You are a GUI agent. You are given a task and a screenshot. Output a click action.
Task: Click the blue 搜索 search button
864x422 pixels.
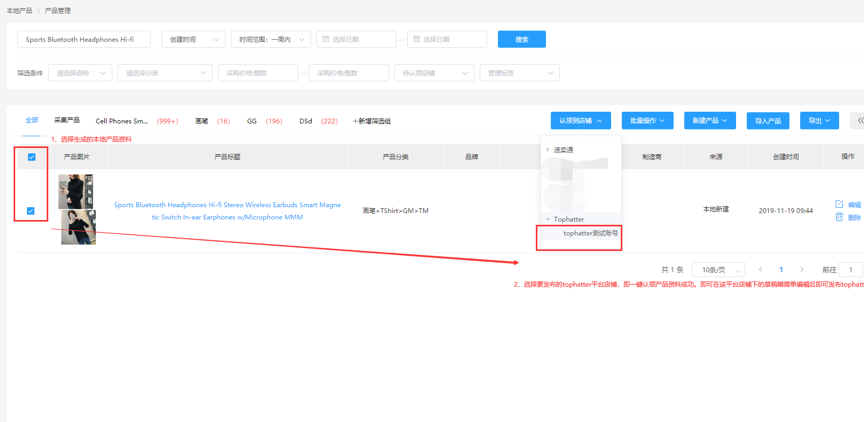[x=521, y=40]
